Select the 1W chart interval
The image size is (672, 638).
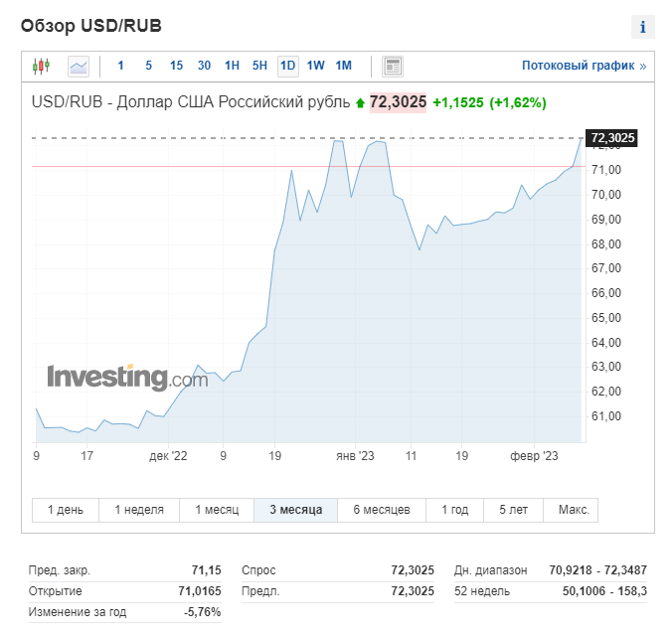point(315,67)
